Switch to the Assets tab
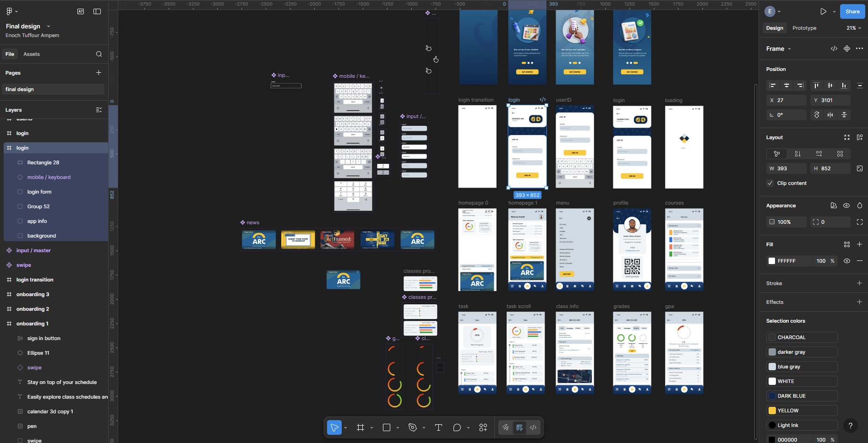This screenshot has width=868, height=443. (32, 54)
